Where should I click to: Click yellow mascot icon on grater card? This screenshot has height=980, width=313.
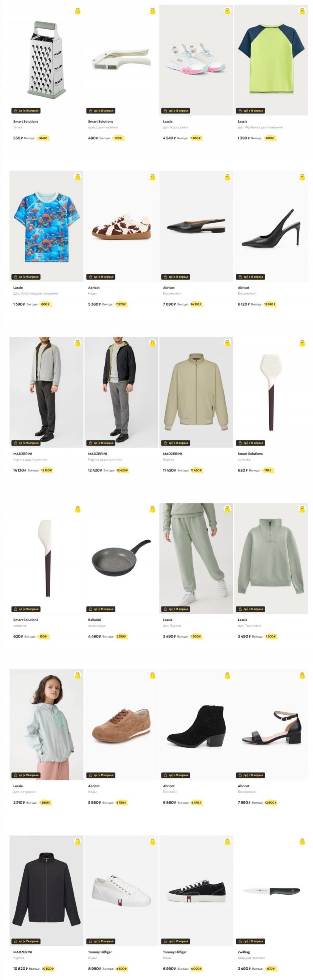point(77,11)
